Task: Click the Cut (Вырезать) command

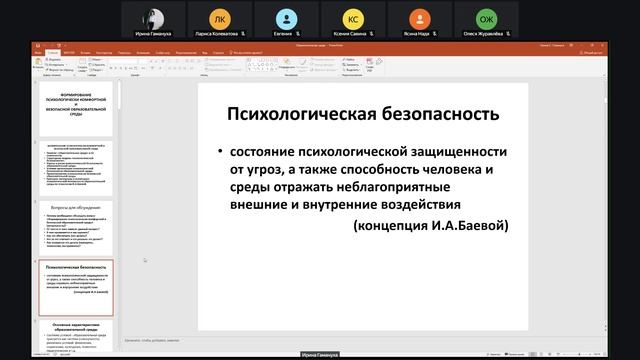Action: click(54, 60)
